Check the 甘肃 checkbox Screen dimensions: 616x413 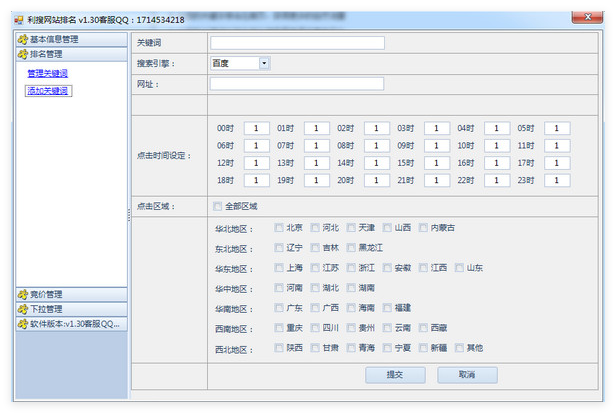[315, 348]
